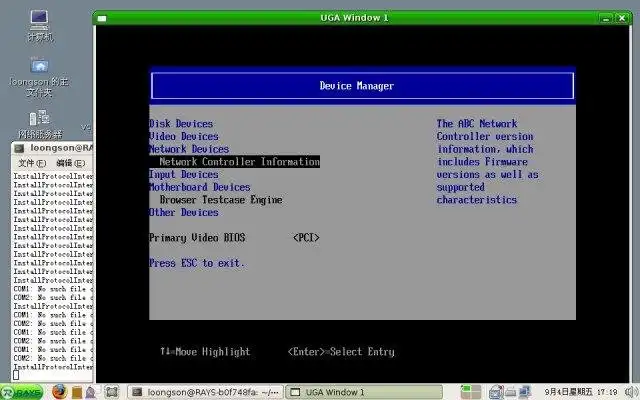Open the 文件(F) menu in terminal
The image size is (640, 400).
click(32, 163)
